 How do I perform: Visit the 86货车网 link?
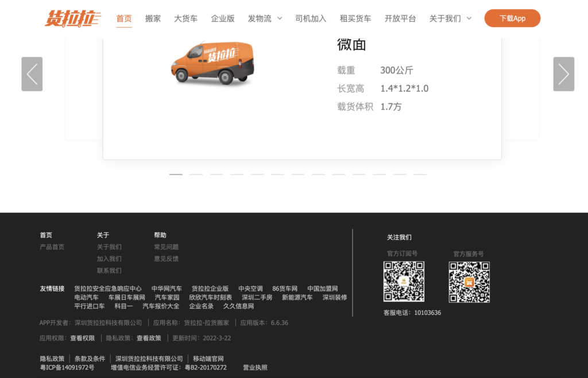coord(285,289)
